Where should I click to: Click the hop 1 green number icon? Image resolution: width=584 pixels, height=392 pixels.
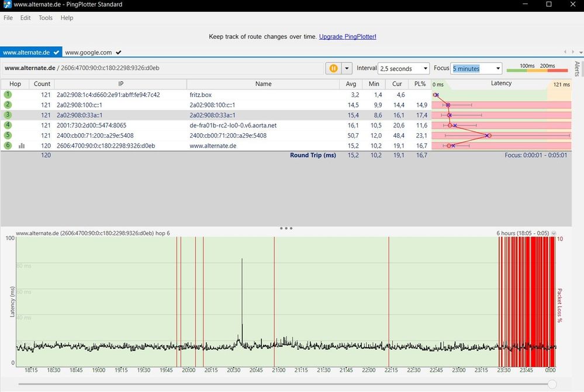(8, 95)
